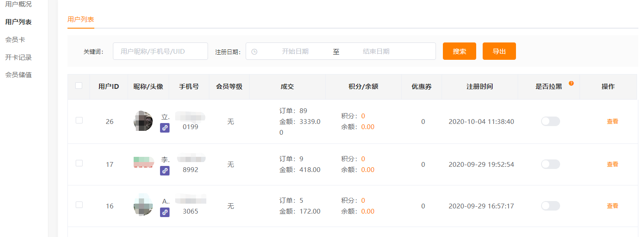Toggle the blacklist switch for user 26

point(550,121)
